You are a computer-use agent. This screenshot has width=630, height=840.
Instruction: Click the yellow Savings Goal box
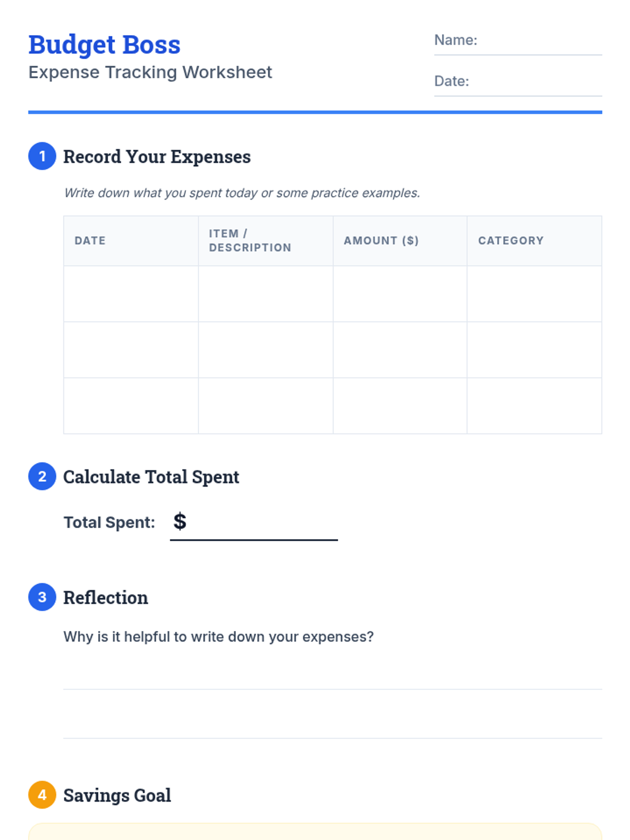pyautogui.click(x=315, y=832)
